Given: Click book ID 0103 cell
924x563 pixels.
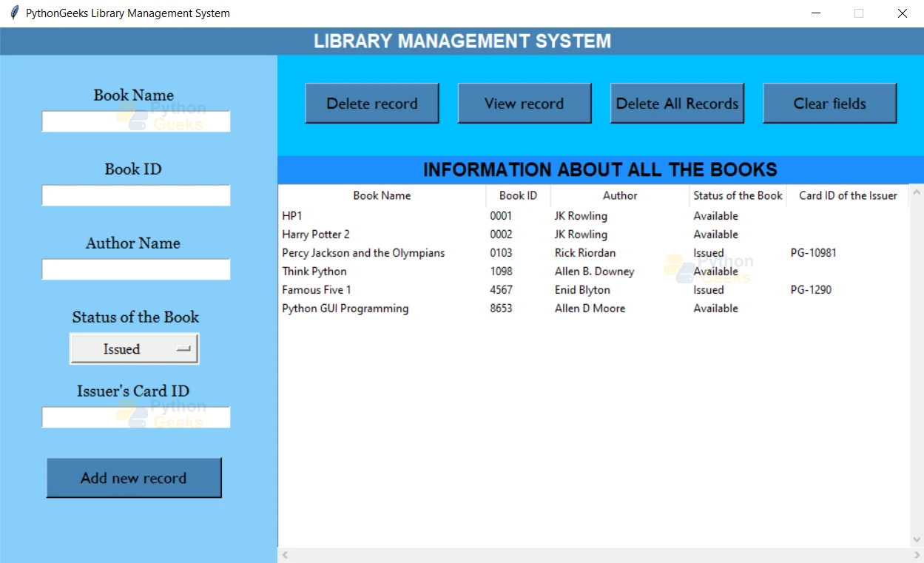Looking at the screenshot, I should pyautogui.click(x=501, y=253).
